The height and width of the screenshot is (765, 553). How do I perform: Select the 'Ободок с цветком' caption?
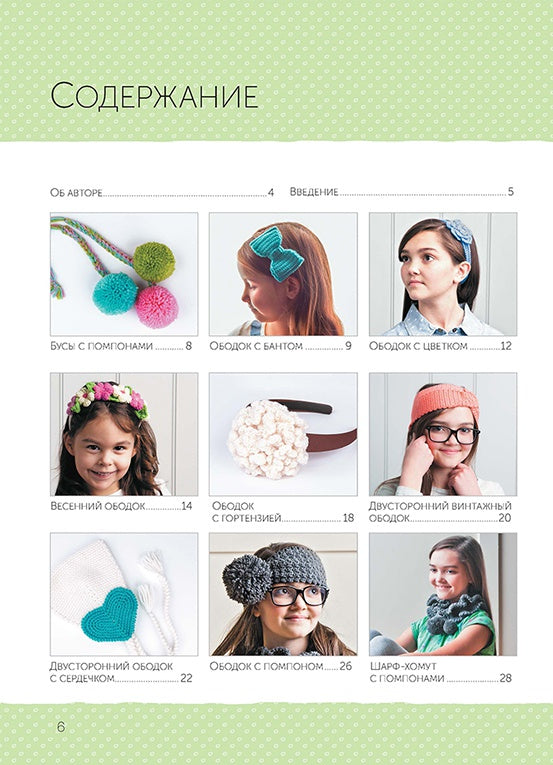pos(440,346)
